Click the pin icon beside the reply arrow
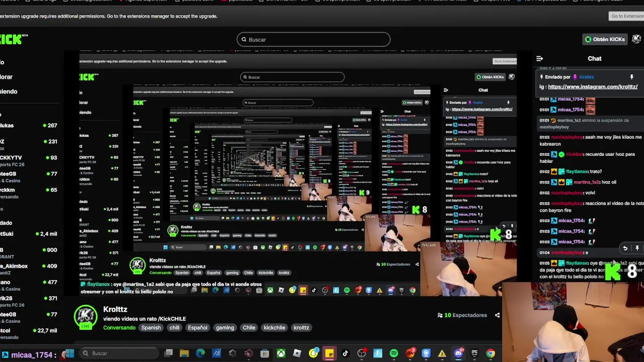 pyautogui.click(x=637, y=248)
